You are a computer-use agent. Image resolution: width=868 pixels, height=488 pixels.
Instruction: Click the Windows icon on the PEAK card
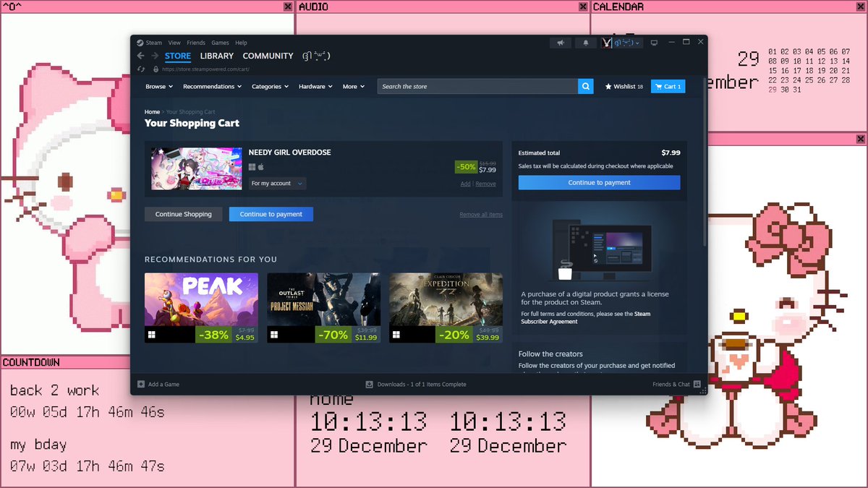[153, 335]
